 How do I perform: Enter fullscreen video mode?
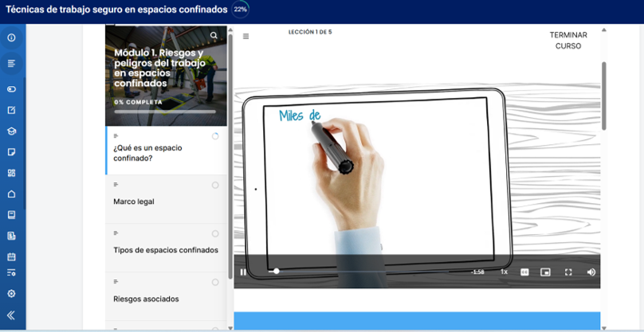click(x=568, y=272)
